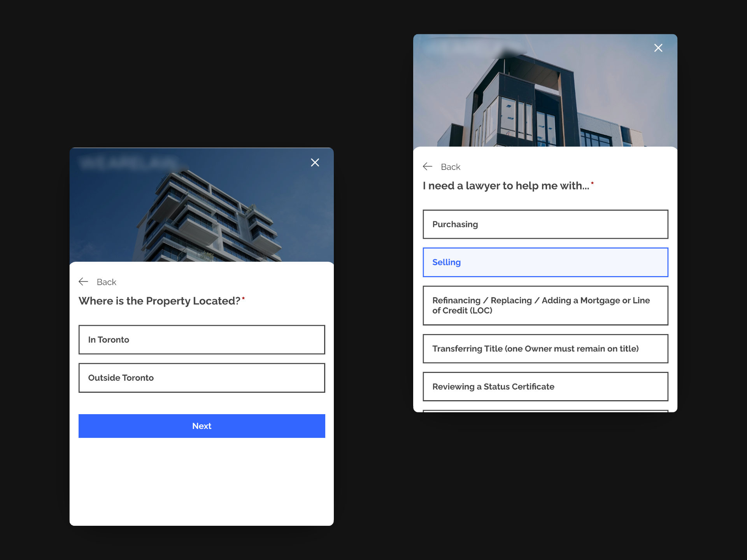This screenshot has height=560, width=747.
Task: Choose the Refinancing / Replacing / Adding a Mortgage option
Action: point(545,305)
